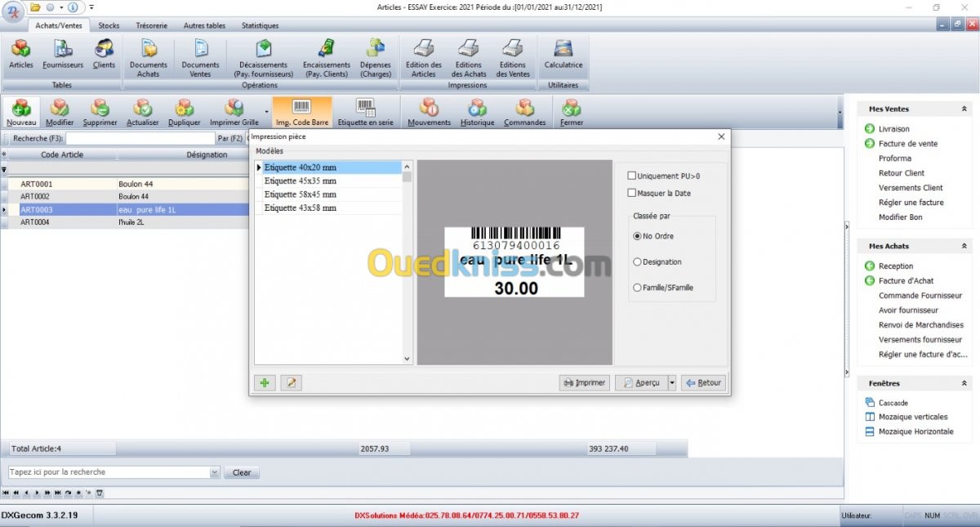The image size is (980, 527).
Task: Duplicate the article with Dupliquer
Action: [185, 112]
